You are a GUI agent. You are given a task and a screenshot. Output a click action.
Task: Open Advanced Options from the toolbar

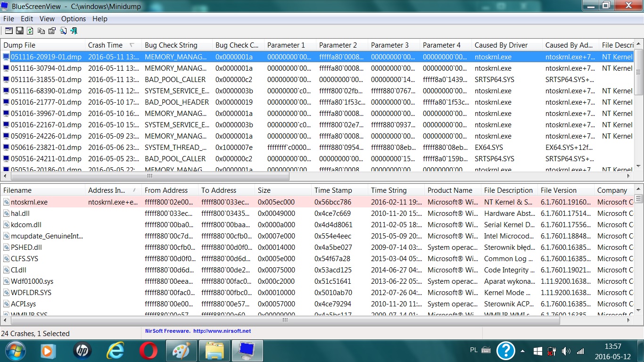click(x=9, y=31)
